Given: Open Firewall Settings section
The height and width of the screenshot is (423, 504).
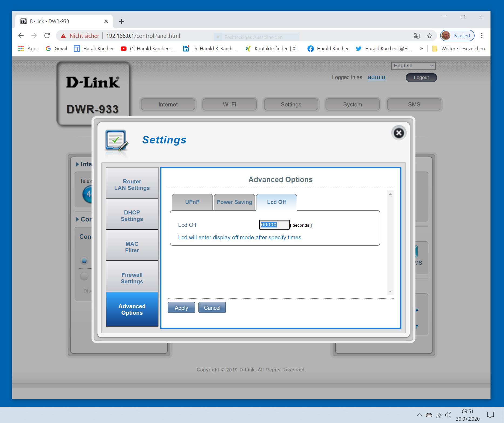Looking at the screenshot, I should (132, 277).
